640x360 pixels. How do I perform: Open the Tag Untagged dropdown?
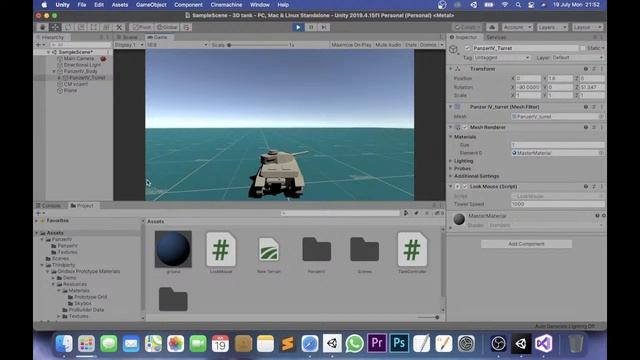(502, 58)
